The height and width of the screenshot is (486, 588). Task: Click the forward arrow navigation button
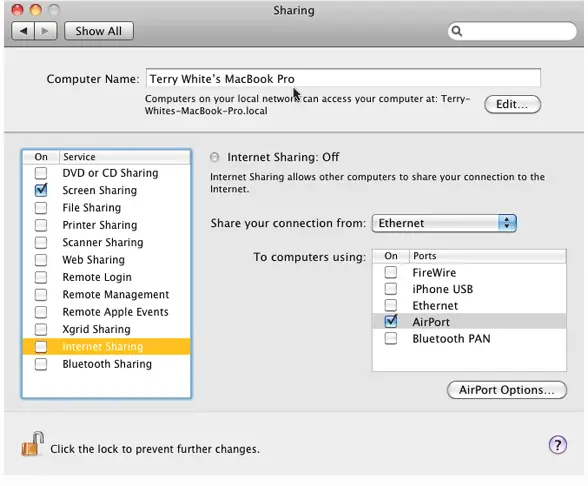coord(45,31)
